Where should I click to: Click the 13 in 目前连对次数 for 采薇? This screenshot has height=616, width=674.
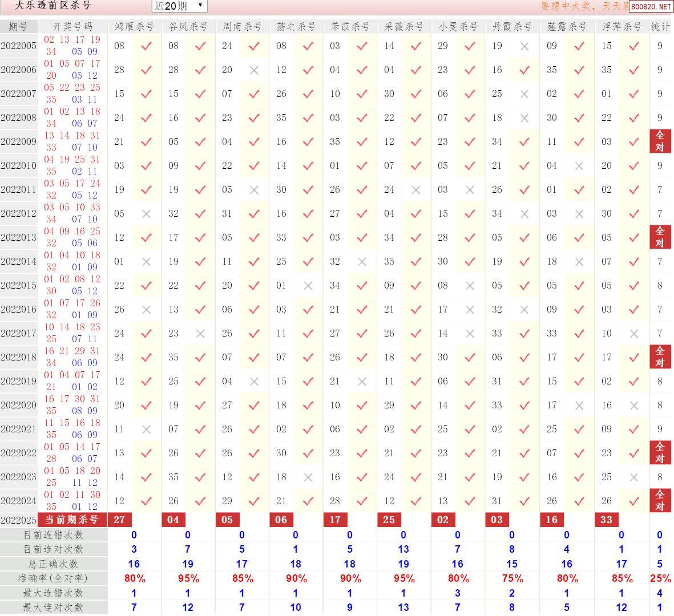click(403, 549)
